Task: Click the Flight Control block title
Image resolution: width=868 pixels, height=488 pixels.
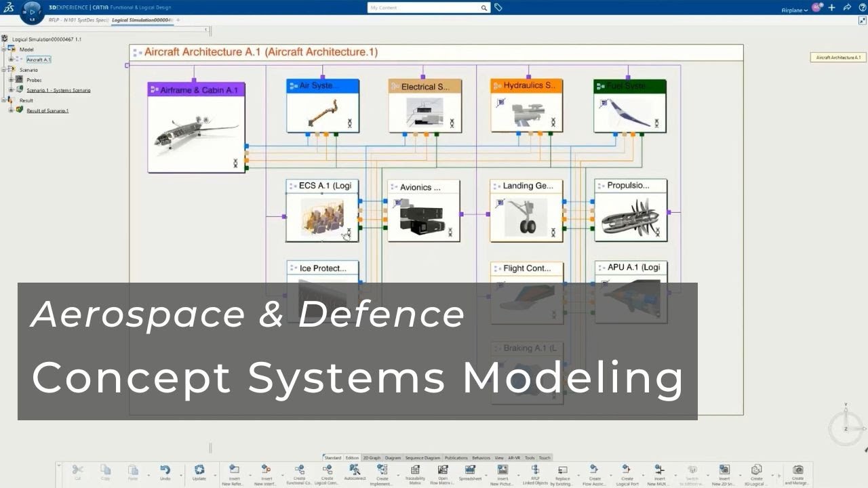Action: pyautogui.click(x=527, y=268)
